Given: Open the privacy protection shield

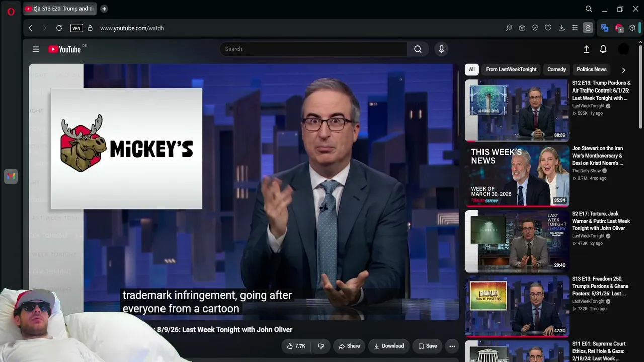Looking at the screenshot, I should coord(535,28).
